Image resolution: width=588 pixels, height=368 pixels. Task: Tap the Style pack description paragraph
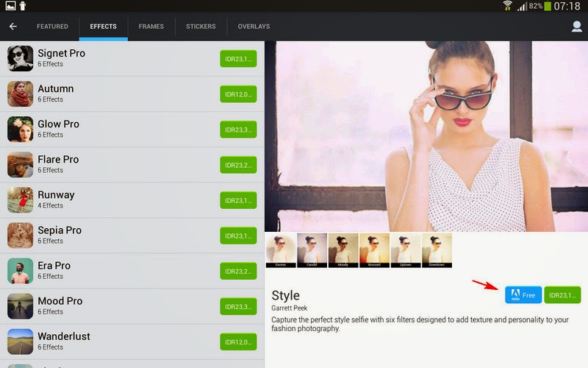point(420,324)
